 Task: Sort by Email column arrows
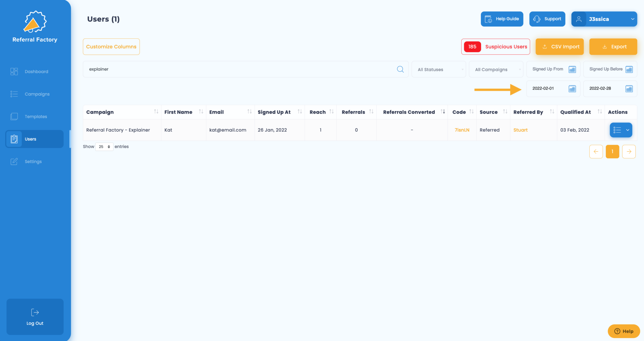[x=249, y=111]
